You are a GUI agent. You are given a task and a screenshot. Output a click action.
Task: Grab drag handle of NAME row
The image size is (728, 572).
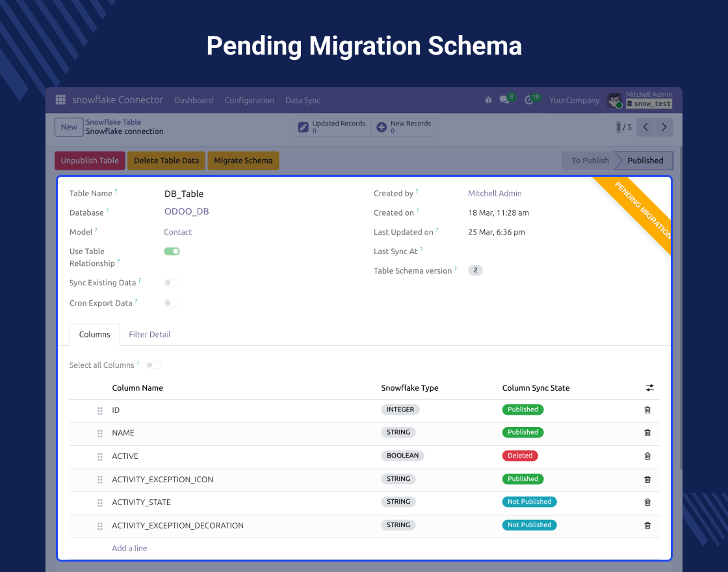tap(100, 434)
